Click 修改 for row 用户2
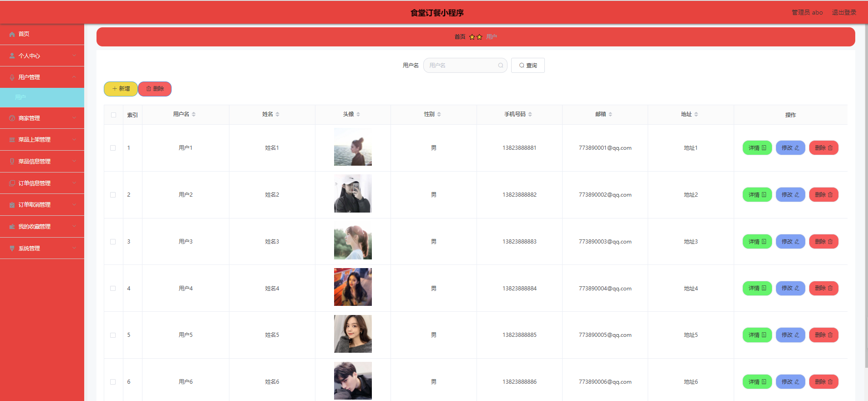This screenshot has width=868, height=401. tap(791, 195)
